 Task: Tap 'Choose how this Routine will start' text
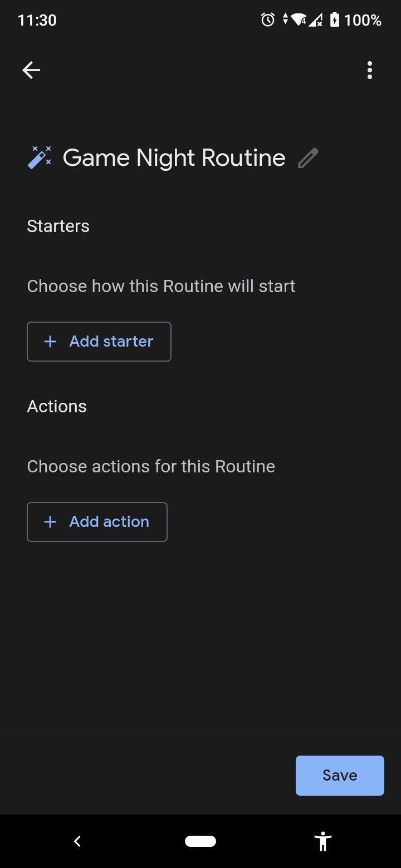pyautogui.click(x=161, y=286)
